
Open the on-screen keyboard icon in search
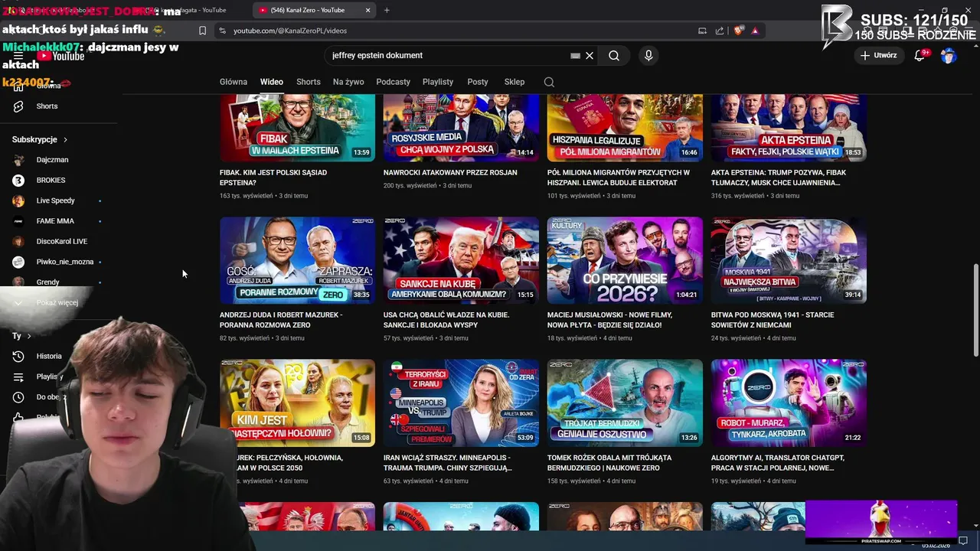575,55
